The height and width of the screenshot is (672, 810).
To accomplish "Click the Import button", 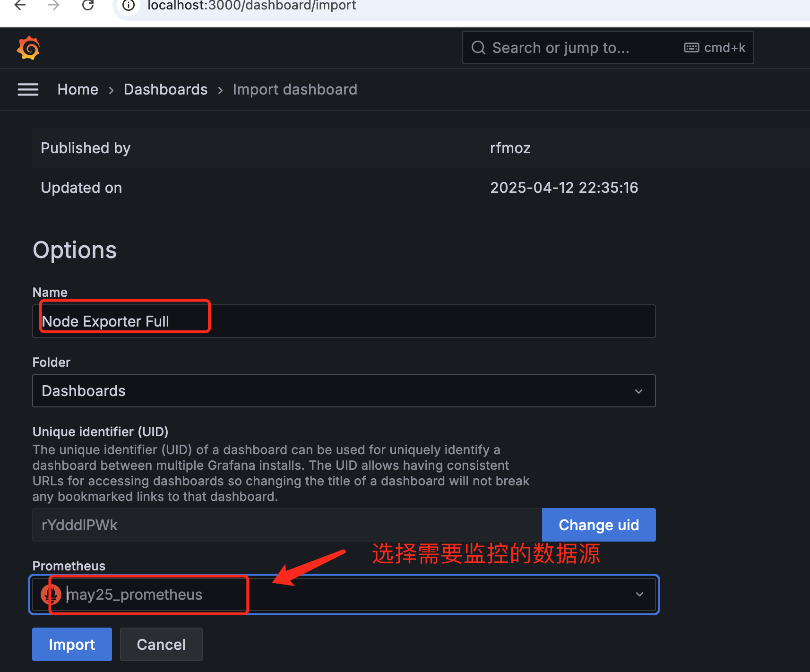I will click(x=72, y=645).
